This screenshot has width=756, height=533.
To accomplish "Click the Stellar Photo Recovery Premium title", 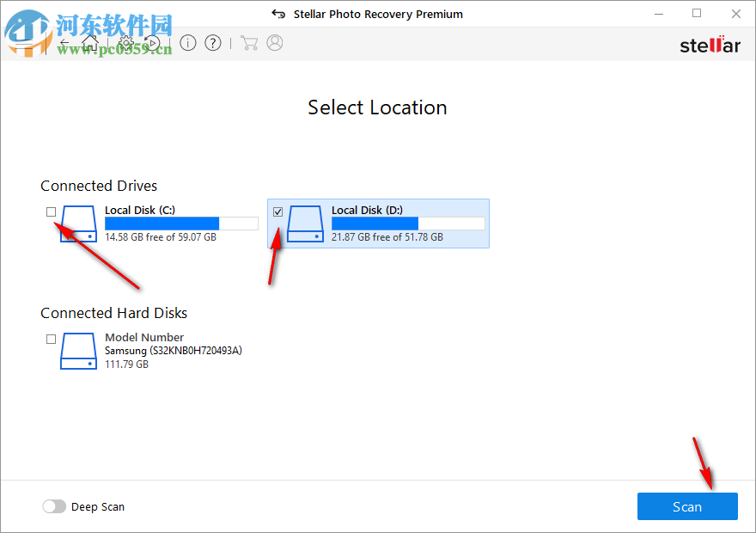I will pyautogui.click(x=377, y=14).
